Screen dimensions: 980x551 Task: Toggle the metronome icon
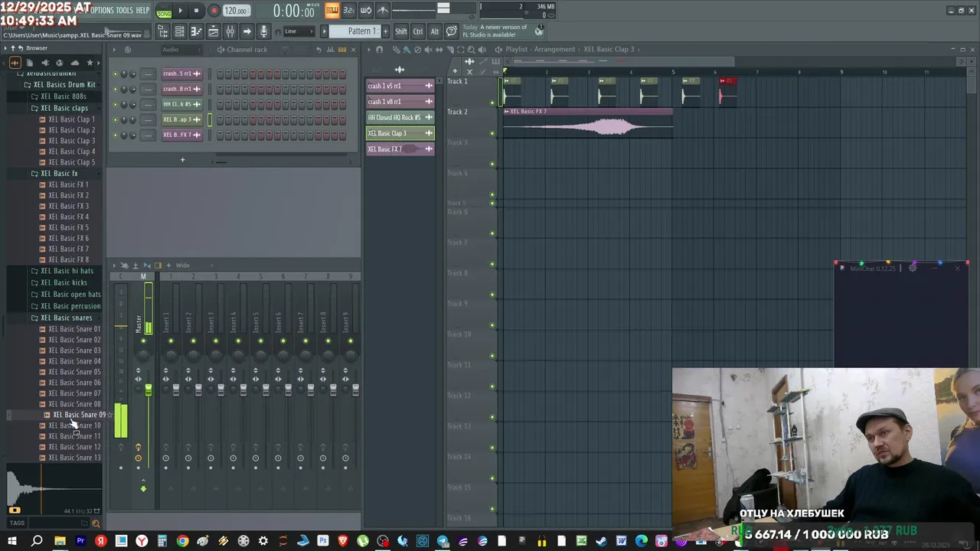click(x=383, y=11)
